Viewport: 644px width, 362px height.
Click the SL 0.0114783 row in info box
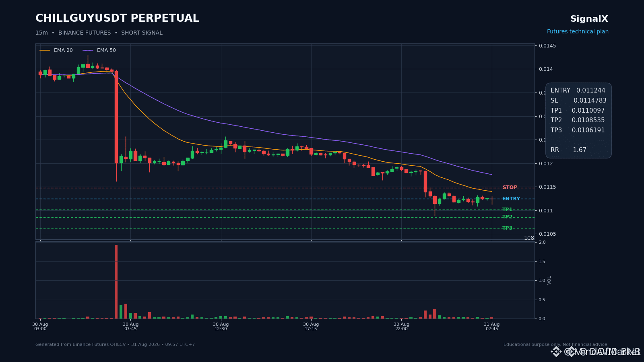pos(578,101)
